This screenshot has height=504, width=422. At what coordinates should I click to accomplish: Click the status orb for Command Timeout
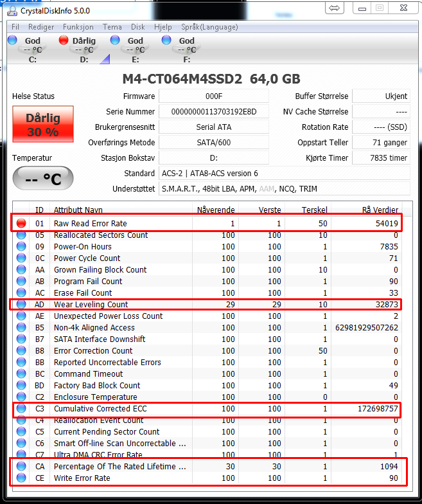point(21,373)
